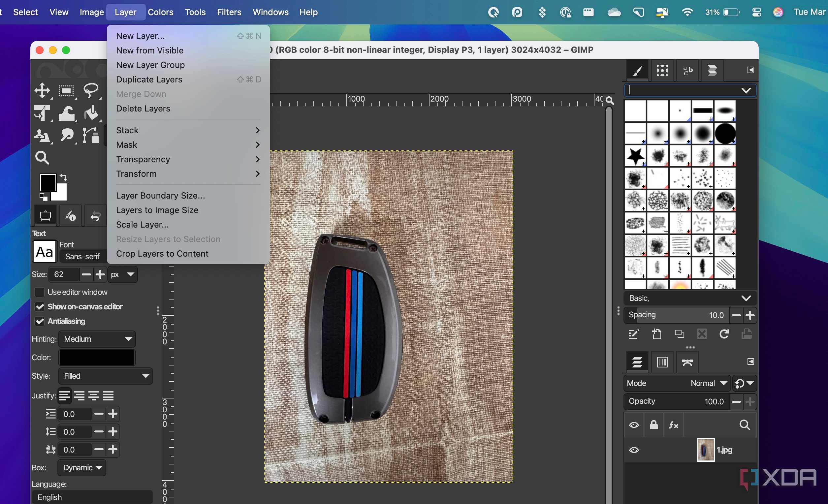Image resolution: width=828 pixels, height=504 pixels.
Task: Open the Fonts tab in dock
Action: [x=687, y=70]
